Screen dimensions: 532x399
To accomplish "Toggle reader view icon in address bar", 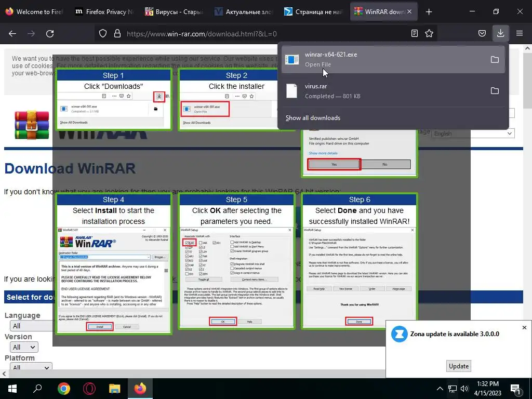I will [x=414, y=34].
